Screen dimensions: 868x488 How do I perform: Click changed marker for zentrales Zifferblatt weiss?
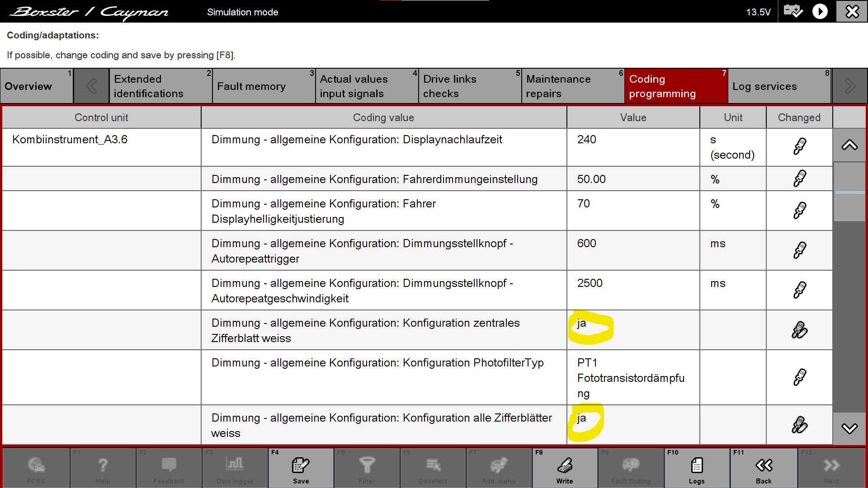point(799,330)
